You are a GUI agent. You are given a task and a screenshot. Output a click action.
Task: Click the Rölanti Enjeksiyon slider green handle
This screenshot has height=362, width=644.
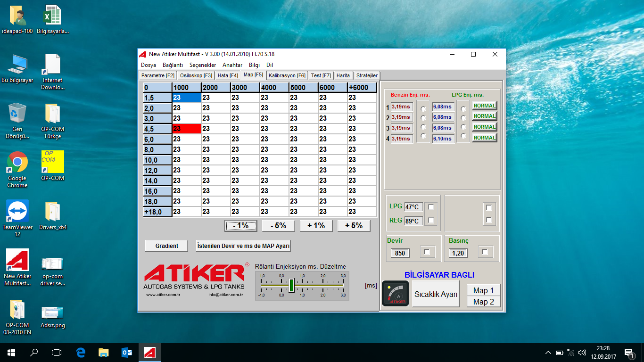pyautogui.click(x=292, y=285)
